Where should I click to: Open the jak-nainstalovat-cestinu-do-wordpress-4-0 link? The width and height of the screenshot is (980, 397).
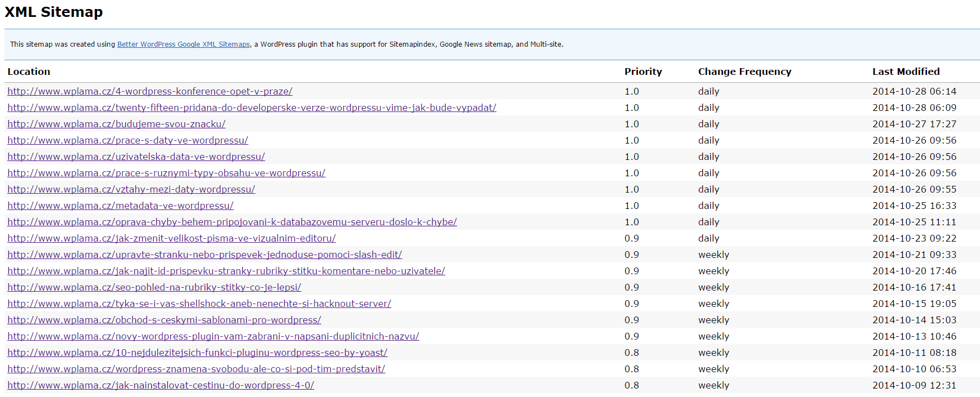(x=161, y=385)
